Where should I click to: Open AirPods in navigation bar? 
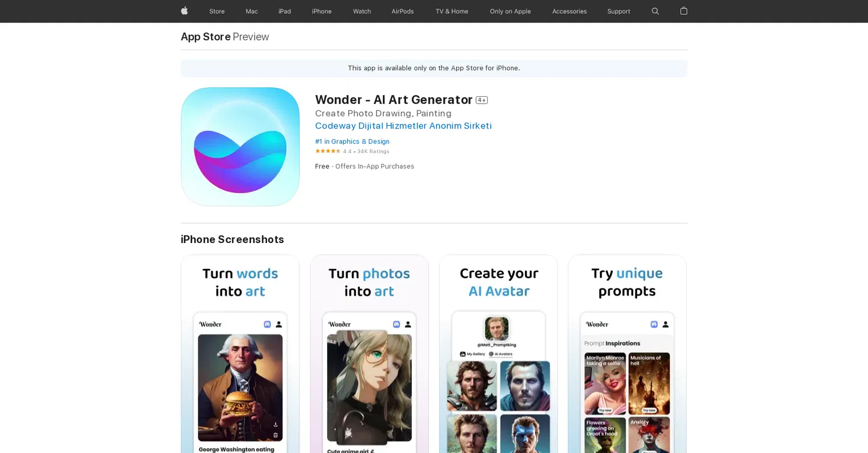point(402,11)
